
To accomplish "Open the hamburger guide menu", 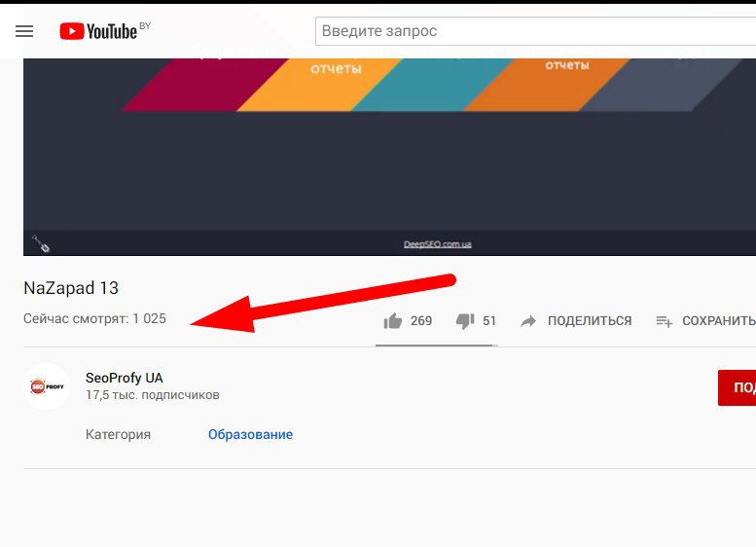I will [24, 31].
